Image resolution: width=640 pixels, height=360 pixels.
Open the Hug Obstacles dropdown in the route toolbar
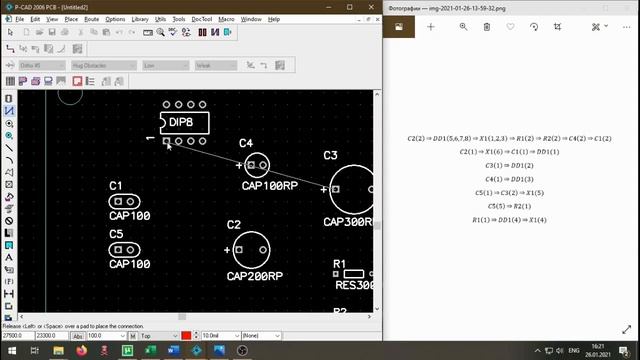(x=104, y=65)
